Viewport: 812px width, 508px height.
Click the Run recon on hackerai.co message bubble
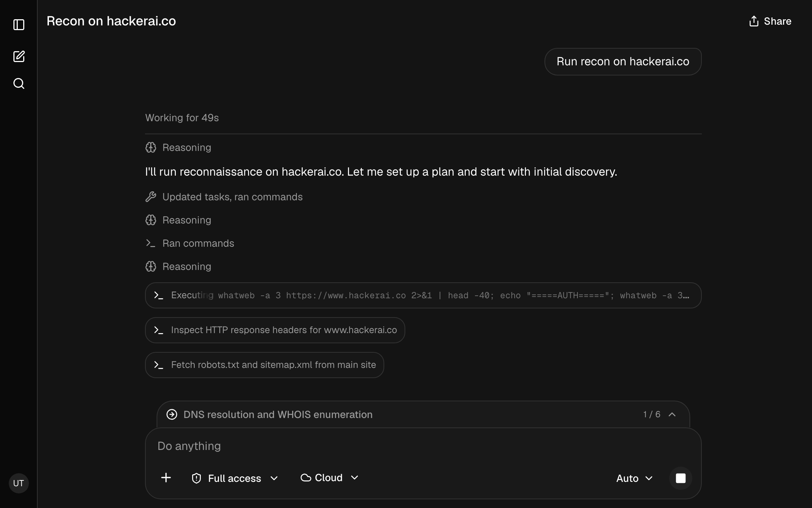pos(623,62)
